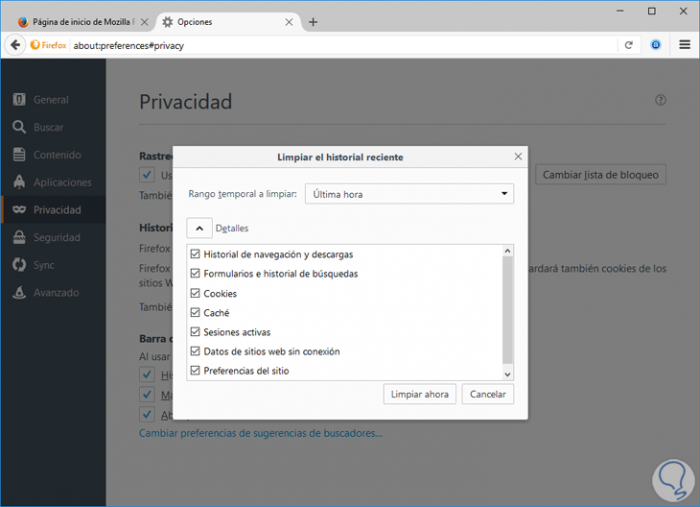
Task: Click the address bar URL field
Action: click(x=344, y=45)
